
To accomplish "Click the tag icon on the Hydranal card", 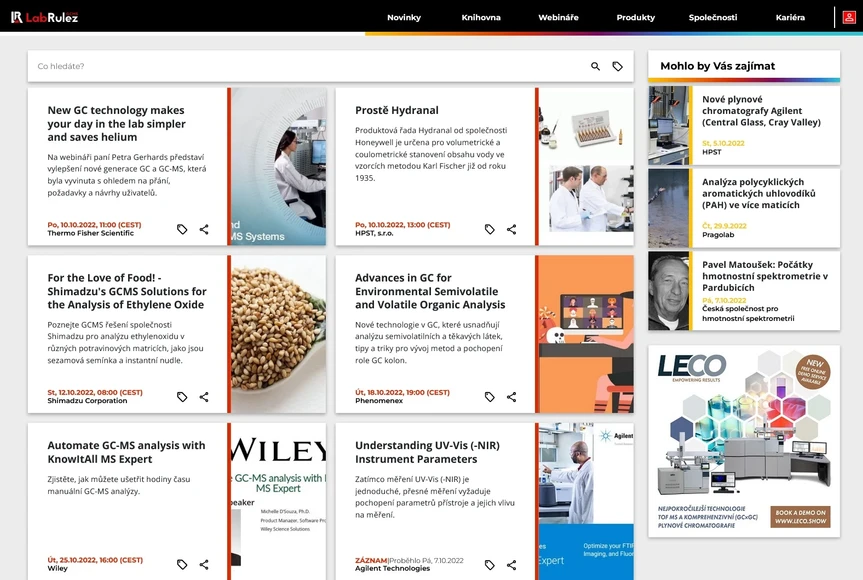I will click(489, 229).
